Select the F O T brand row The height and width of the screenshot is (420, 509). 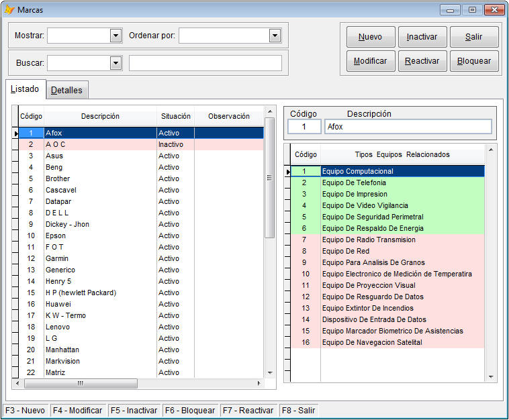click(x=141, y=247)
